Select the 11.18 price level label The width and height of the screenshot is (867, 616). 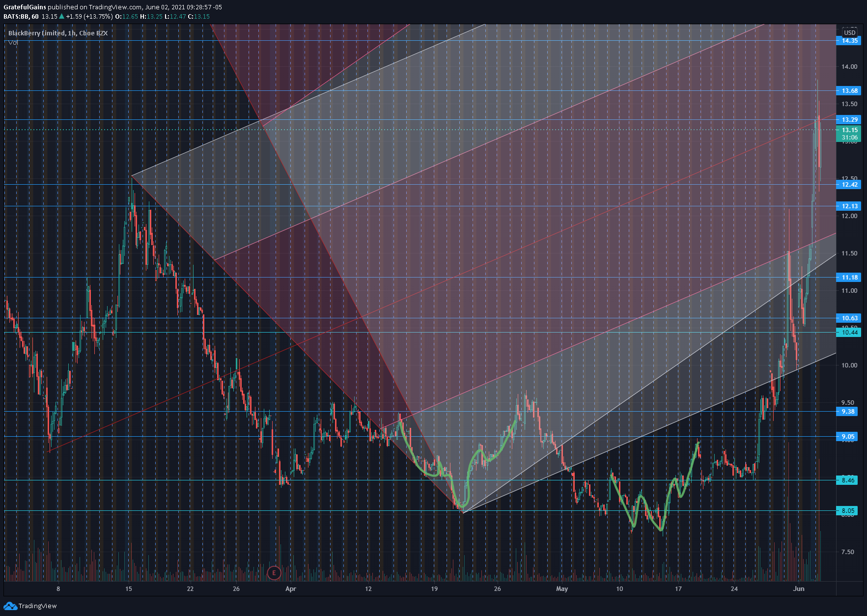[x=848, y=278]
